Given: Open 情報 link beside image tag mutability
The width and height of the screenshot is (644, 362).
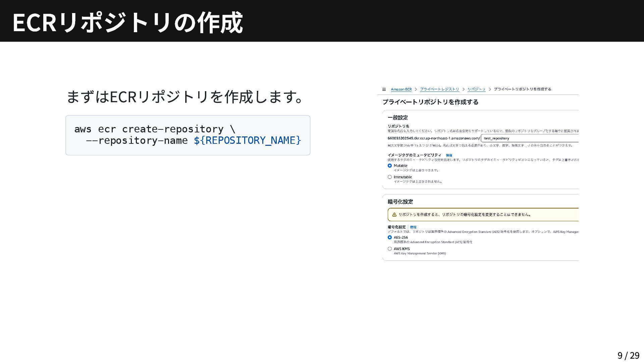Looking at the screenshot, I should 449,155.
